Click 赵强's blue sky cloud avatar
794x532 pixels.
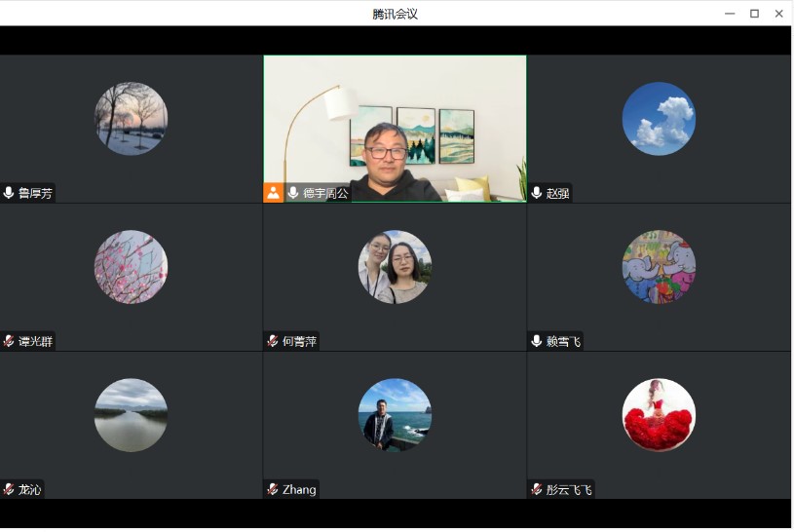pyautogui.click(x=659, y=119)
